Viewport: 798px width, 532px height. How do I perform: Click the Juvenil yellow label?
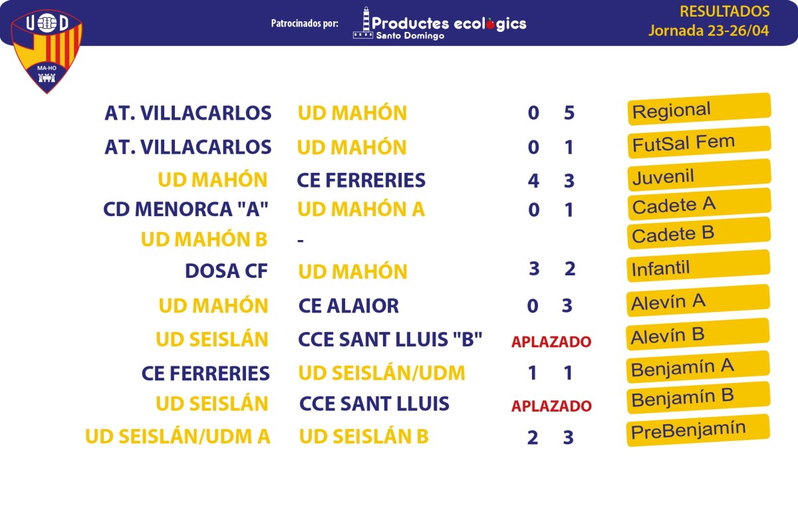[x=699, y=175]
